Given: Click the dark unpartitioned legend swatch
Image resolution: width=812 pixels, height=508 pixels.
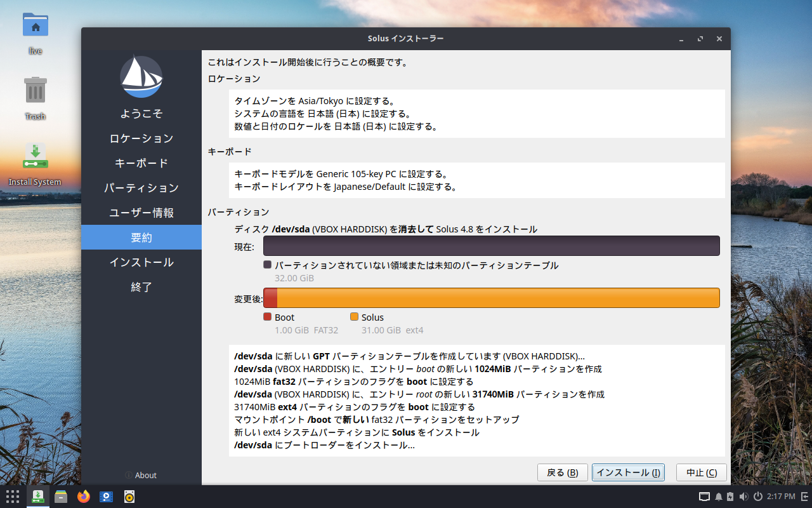Looking at the screenshot, I should tap(268, 265).
